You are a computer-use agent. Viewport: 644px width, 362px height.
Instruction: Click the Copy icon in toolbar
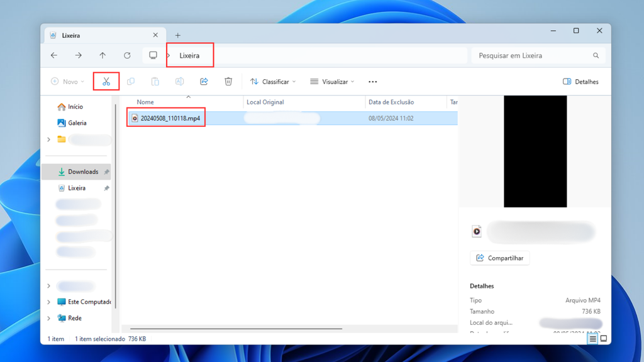click(x=131, y=81)
